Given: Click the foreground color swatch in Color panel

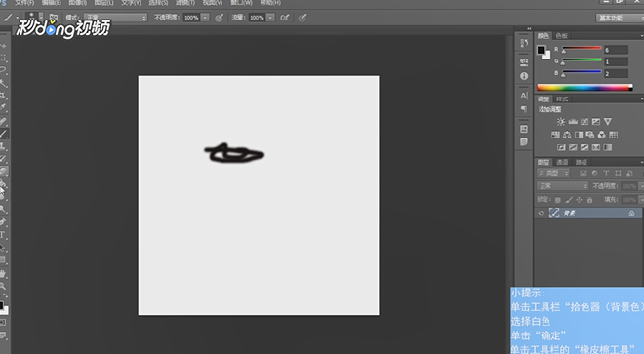Looking at the screenshot, I should (542, 50).
